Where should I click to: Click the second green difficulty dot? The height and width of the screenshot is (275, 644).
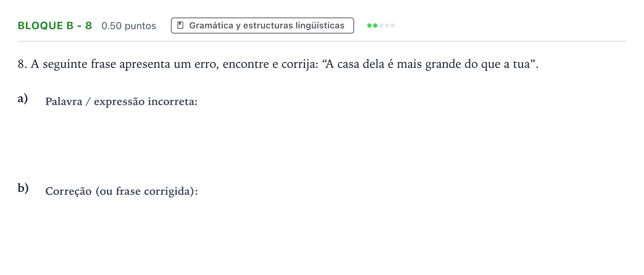(375, 26)
